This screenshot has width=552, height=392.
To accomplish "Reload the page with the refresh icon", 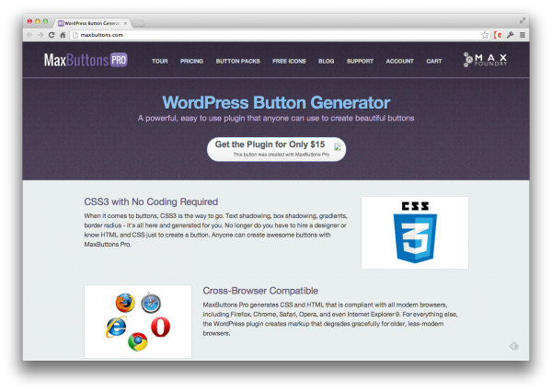I will tap(52, 35).
